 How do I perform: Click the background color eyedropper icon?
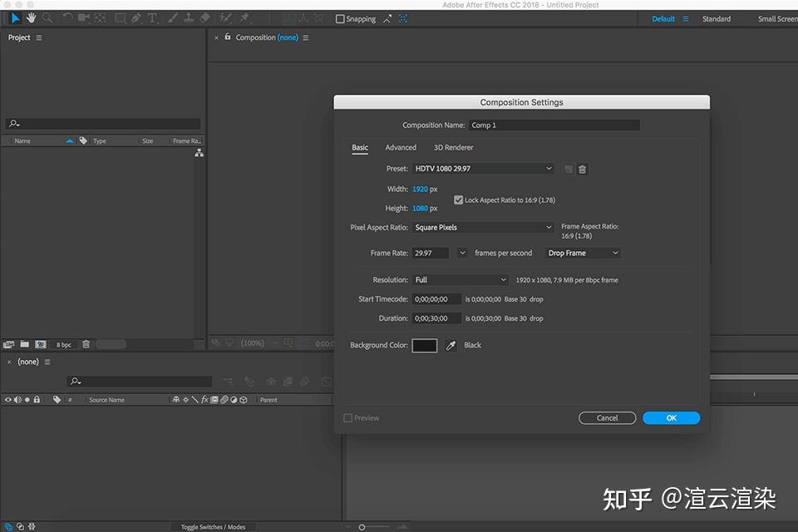point(450,345)
